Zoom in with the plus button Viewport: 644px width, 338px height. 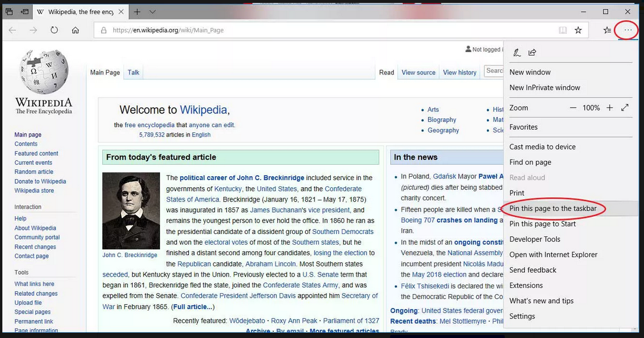pyautogui.click(x=610, y=108)
